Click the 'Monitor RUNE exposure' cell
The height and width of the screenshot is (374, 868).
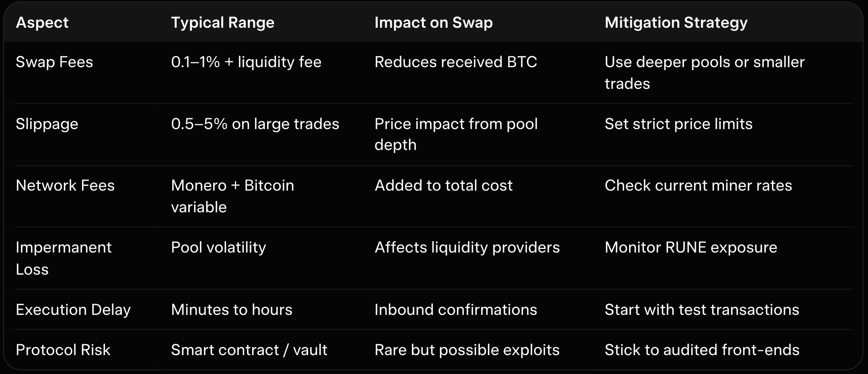pos(691,247)
